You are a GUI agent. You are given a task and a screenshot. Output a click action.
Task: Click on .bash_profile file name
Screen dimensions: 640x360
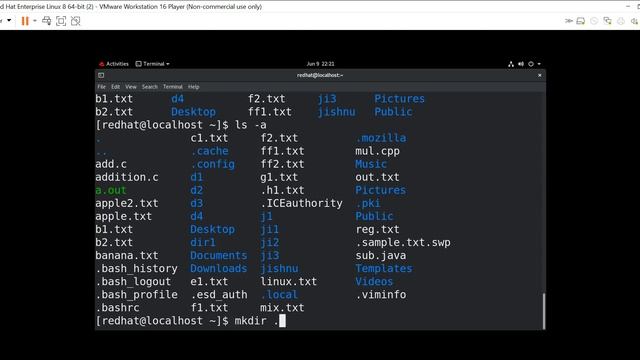coord(136,295)
